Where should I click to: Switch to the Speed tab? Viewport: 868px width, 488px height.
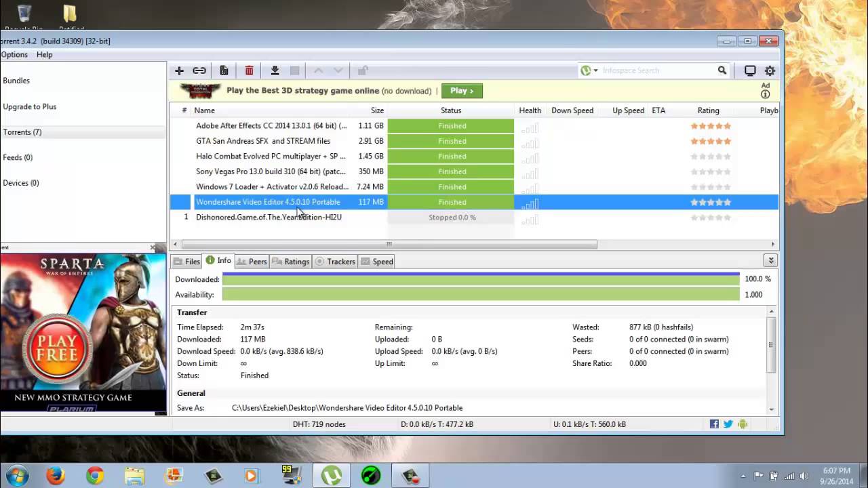tap(376, 262)
